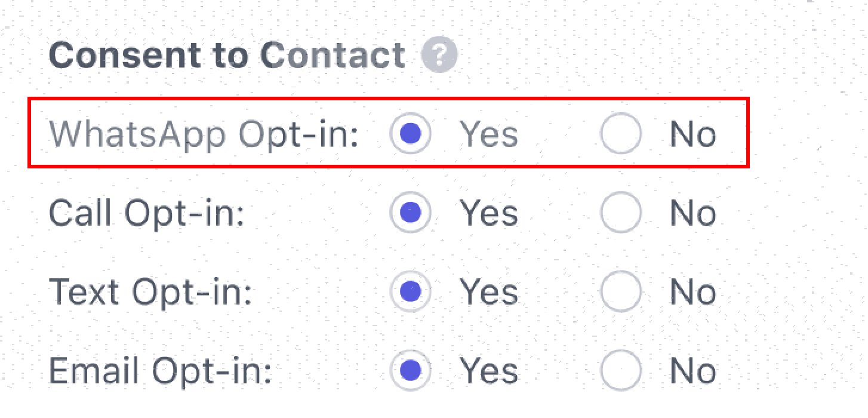The width and height of the screenshot is (868, 418).
Task: Click the WhatsApp Opt-in field label
Action: (203, 134)
